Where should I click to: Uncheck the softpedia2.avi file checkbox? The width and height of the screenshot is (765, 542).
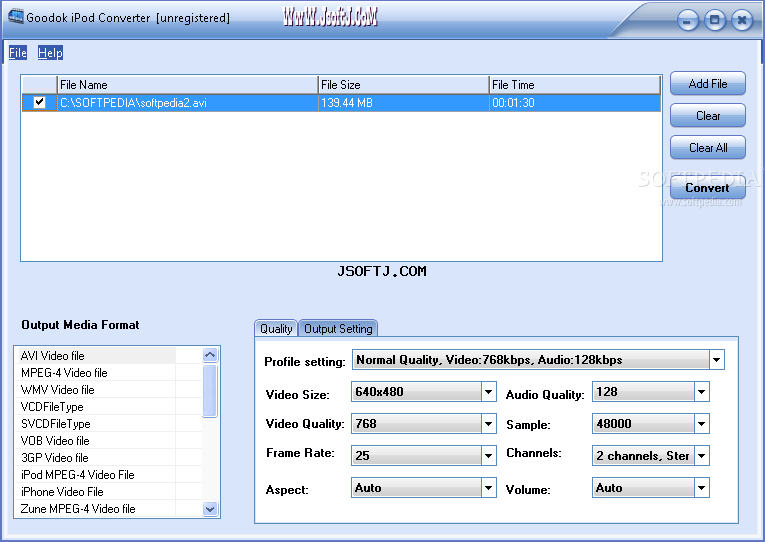pyautogui.click(x=39, y=102)
